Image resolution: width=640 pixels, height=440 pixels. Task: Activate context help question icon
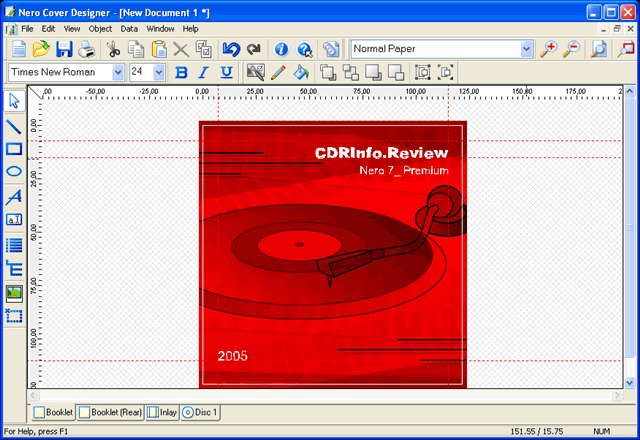click(x=304, y=49)
